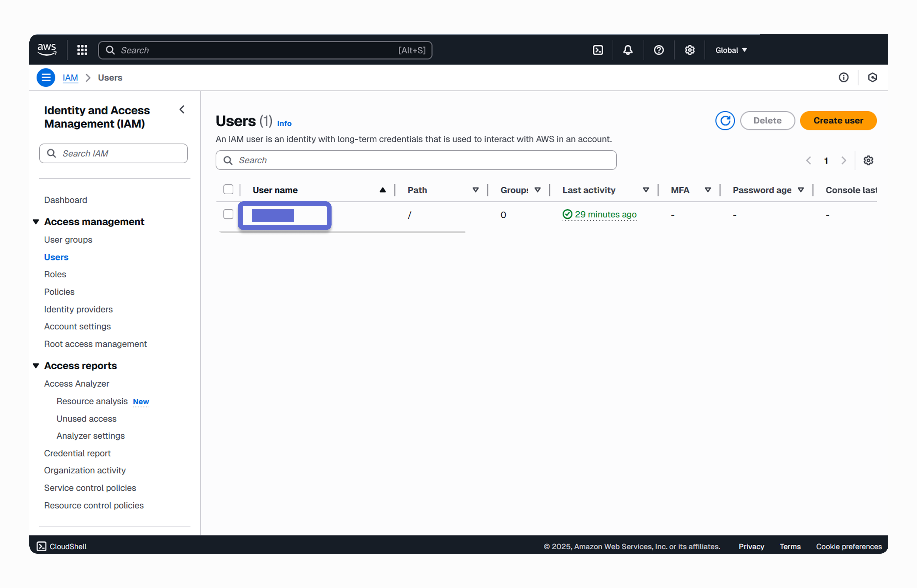917x588 pixels.
Task: Open the help question mark menu
Action: (659, 50)
